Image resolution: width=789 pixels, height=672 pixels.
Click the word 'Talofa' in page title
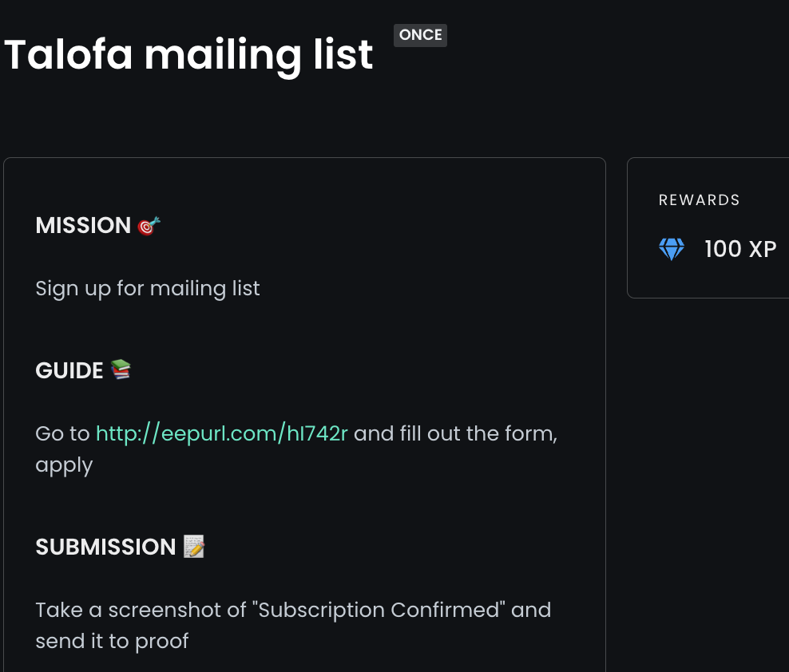69,54
